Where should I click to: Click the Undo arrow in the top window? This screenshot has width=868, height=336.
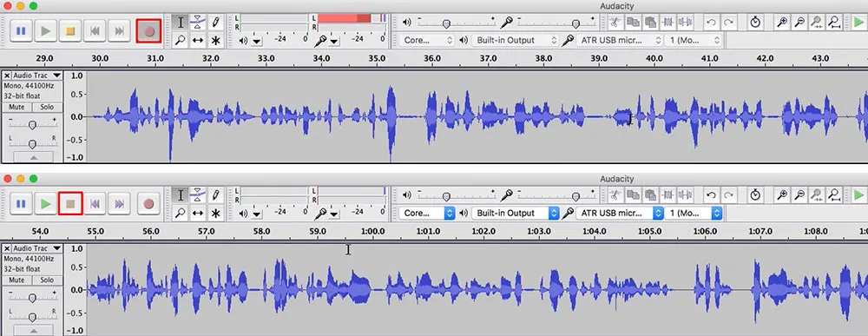click(712, 23)
